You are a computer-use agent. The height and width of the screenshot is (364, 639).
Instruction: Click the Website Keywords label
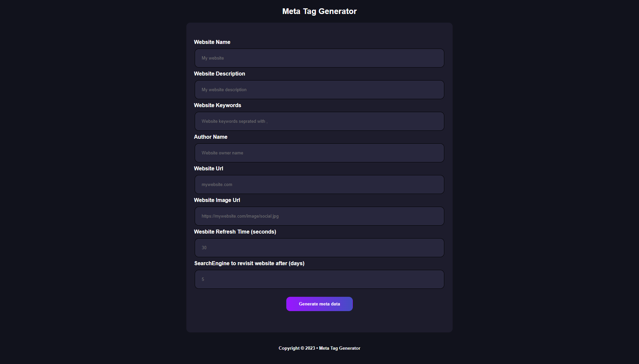(217, 105)
